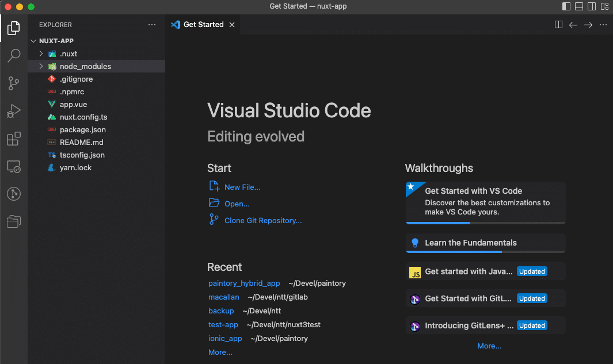The image size is (613, 364).
Task: Click the JS icon on Java walkthrough
Action: [x=415, y=272]
